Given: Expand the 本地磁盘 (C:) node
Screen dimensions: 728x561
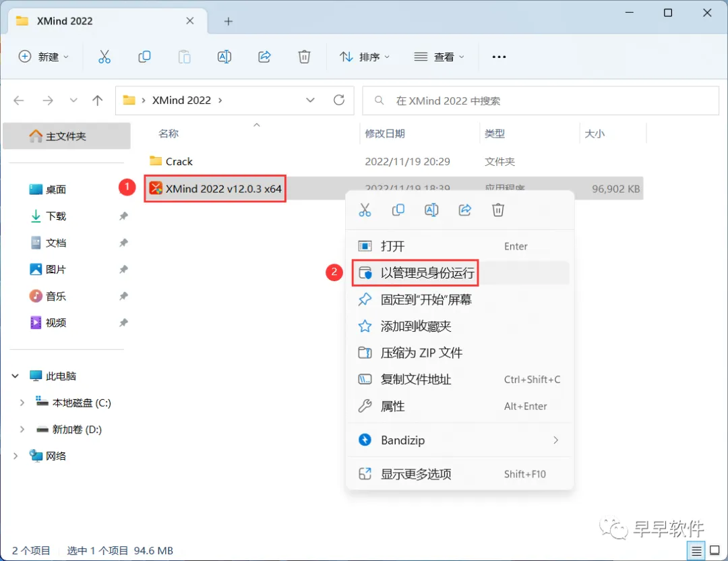Looking at the screenshot, I should [x=22, y=403].
